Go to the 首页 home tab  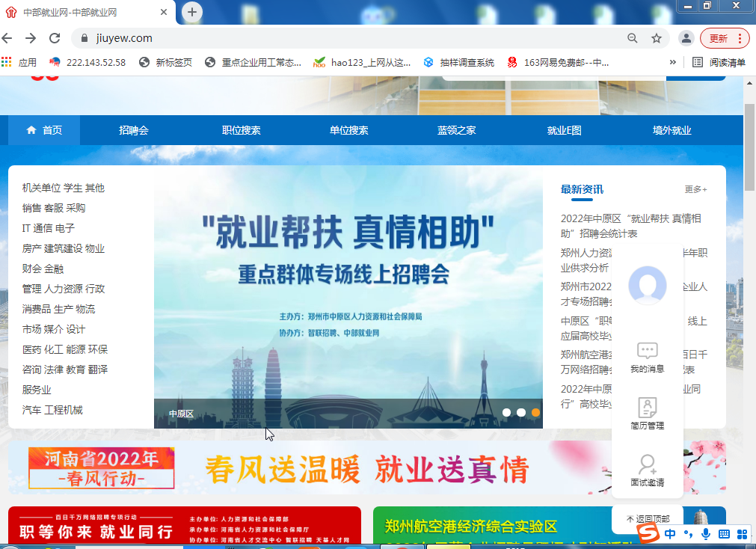(44, 130)
